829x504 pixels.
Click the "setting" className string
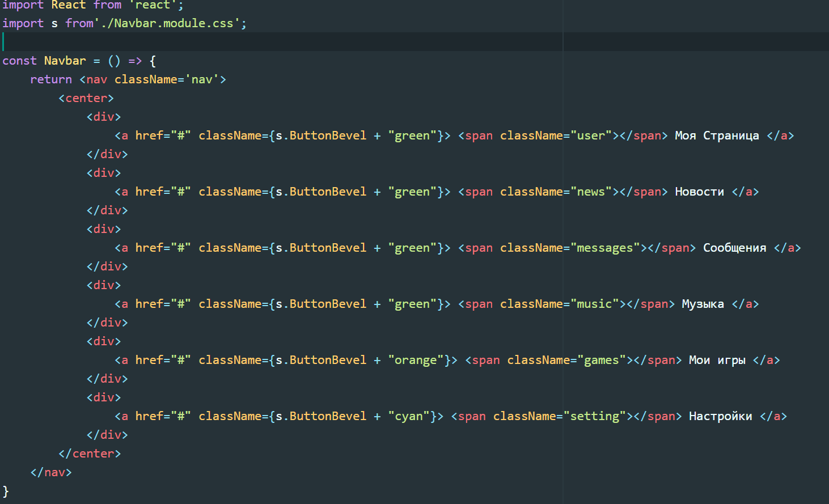coord(595,416)
